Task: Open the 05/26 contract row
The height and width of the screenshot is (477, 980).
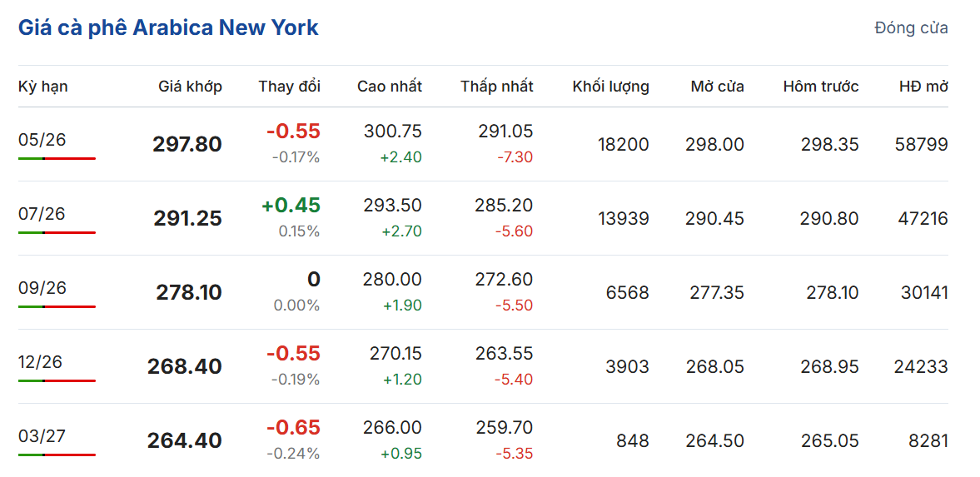Action: pyautogui.click(x=42, y=140)
